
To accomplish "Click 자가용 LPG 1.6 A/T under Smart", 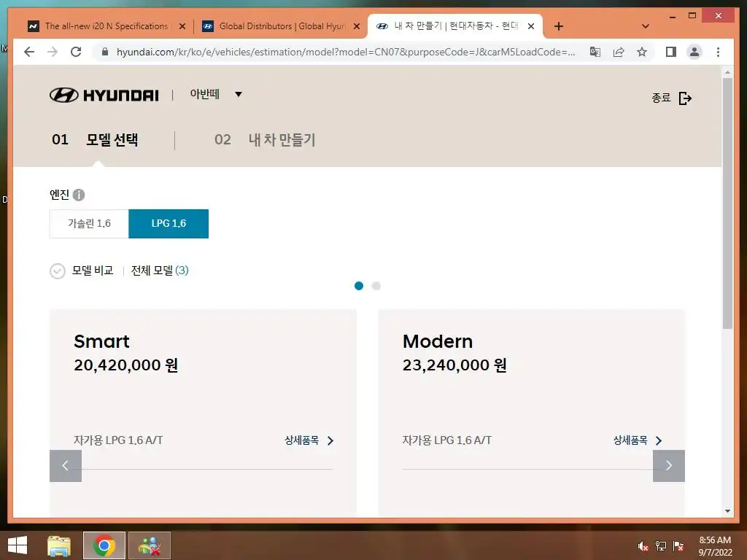I will point(118,440).
